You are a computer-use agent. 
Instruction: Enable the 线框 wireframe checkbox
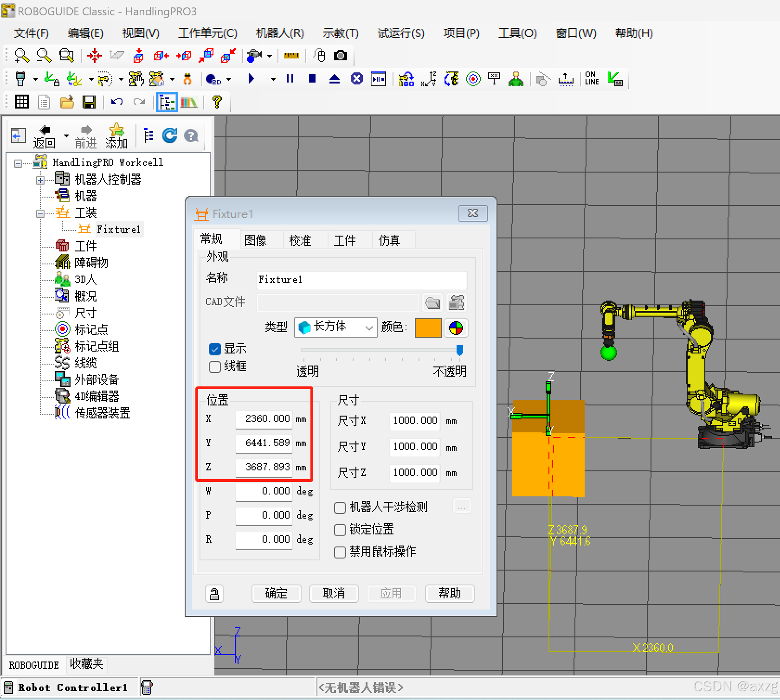(x=214, y=366)
